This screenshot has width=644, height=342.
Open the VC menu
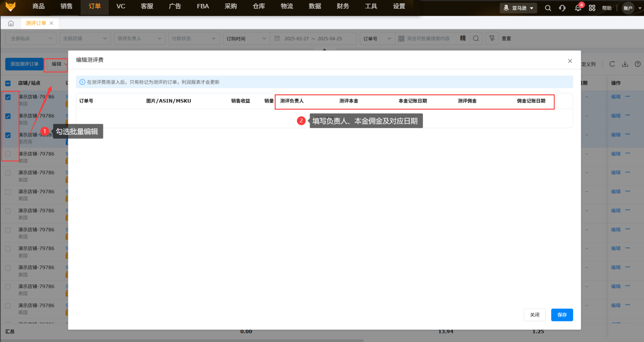click(121, 6)
